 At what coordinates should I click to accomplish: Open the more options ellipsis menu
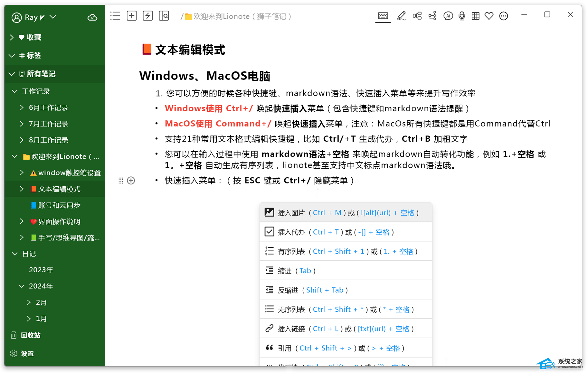504,16
